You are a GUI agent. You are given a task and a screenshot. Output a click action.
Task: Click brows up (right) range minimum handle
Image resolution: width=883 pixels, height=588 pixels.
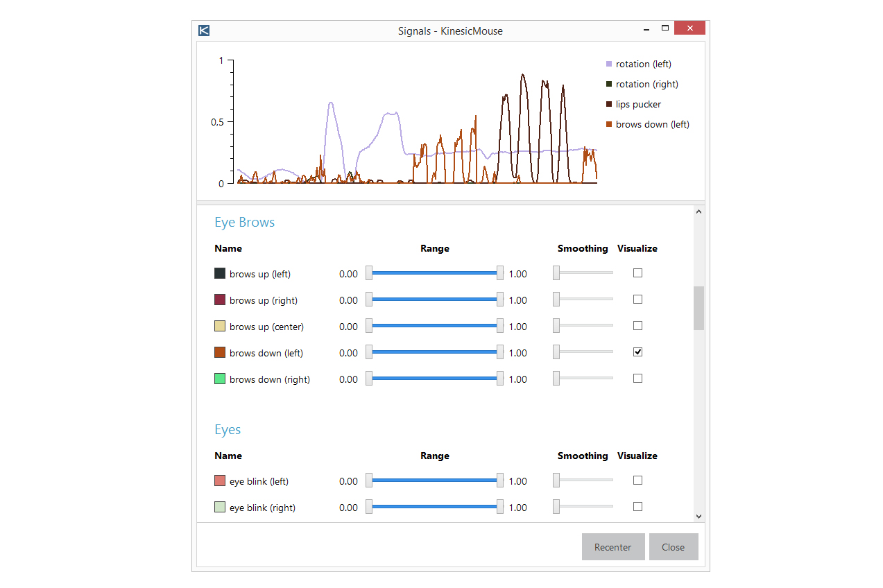369,300
